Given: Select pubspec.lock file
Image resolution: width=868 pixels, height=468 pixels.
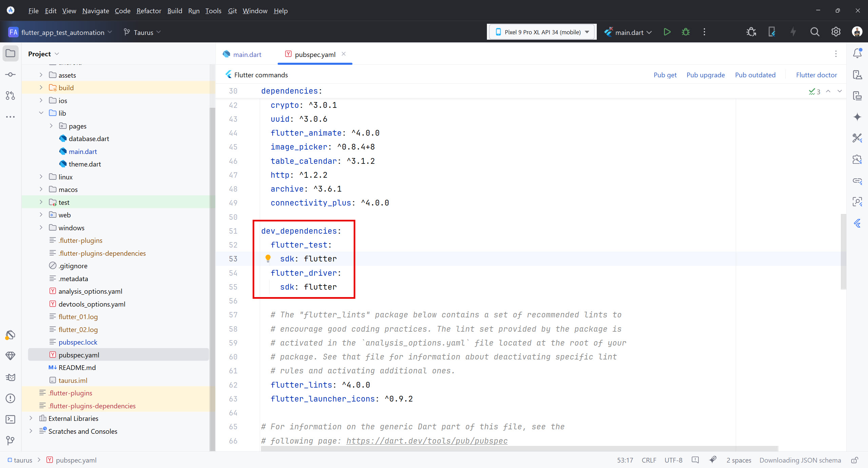Looking at the screenshot, I should coord(78,342).
